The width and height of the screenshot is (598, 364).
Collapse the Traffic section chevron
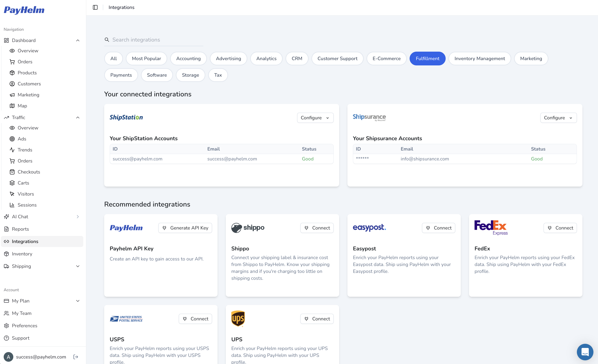(78, 118)
